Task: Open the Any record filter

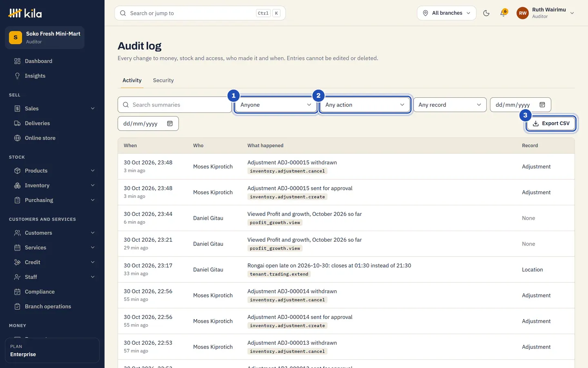Action: coord(450,105)
